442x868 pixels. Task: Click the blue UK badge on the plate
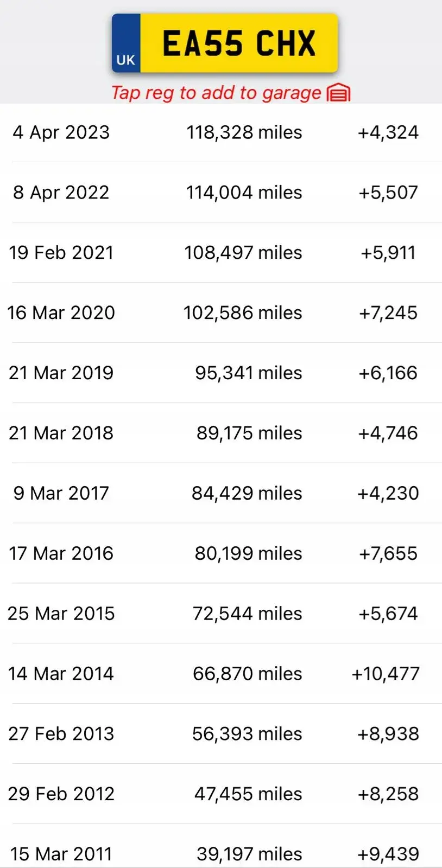pos(126,44)
